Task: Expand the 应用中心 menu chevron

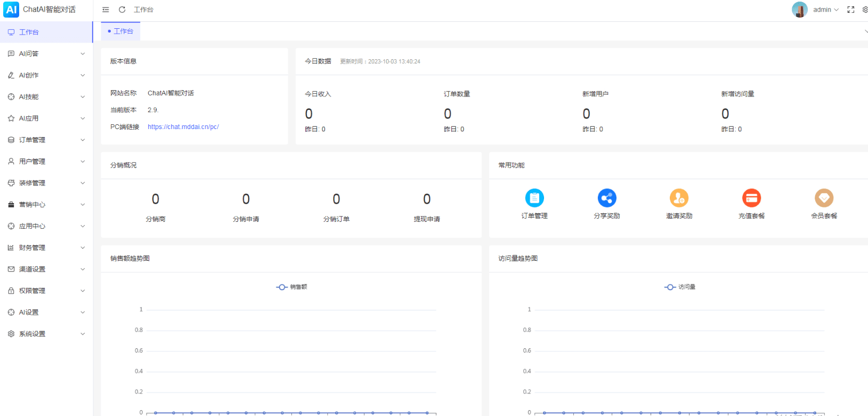Action: [83, 226]
